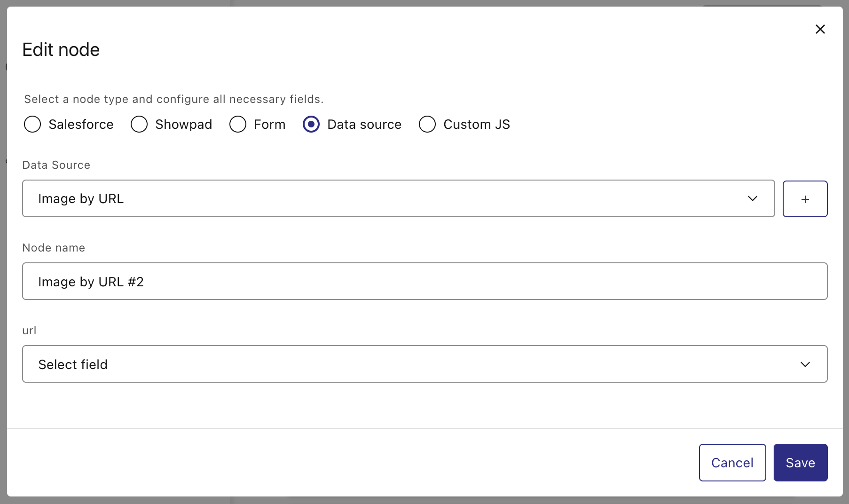Image resolution: width=849 pixels, height=504 pixels.
Task: Click the plus button to add data source
Action: 805,199
